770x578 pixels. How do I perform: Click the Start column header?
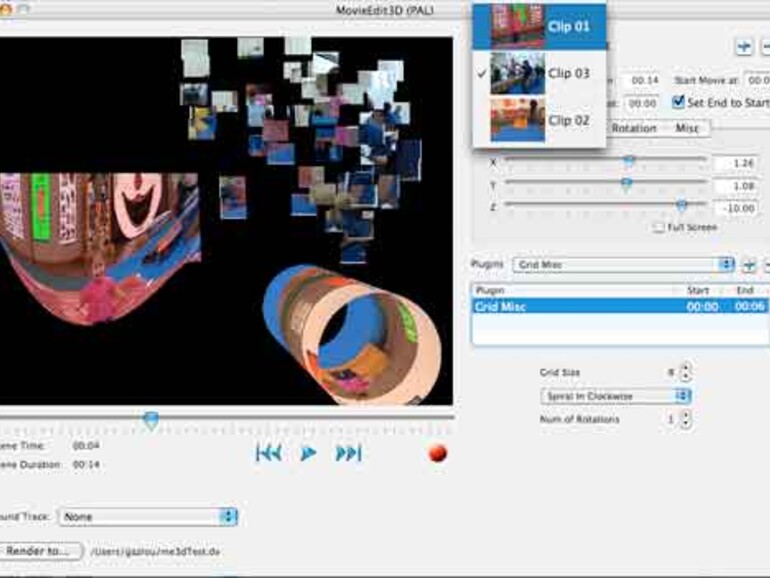698,290
